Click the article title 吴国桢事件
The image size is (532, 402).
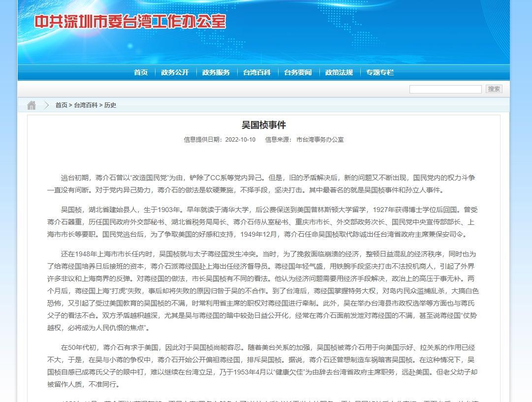pyautogui.click(x=264, y=125)
